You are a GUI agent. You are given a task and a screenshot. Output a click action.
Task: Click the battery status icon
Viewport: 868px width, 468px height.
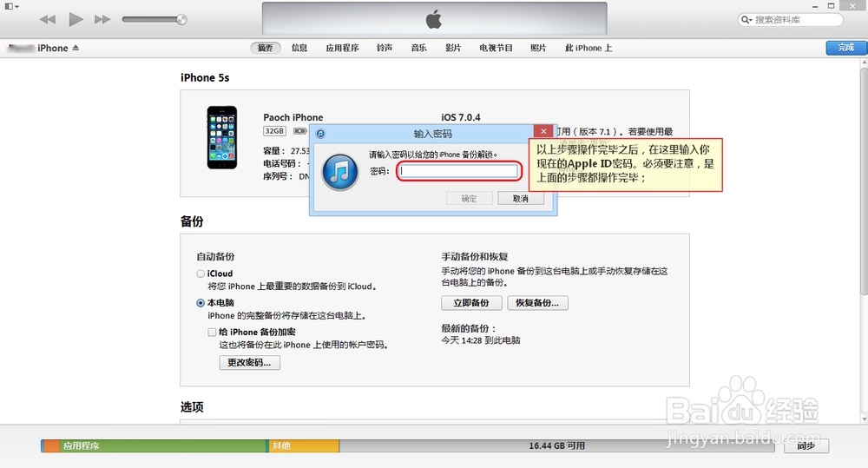point(300,131)
